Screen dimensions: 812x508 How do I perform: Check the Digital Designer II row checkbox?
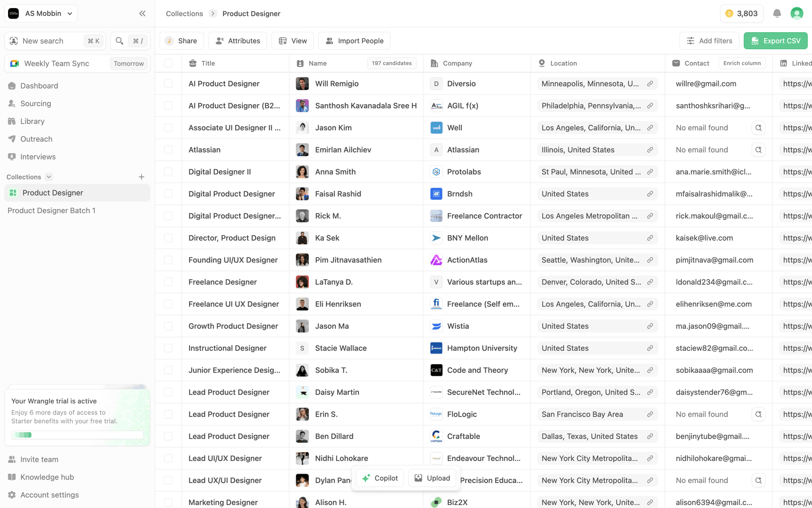pyautogui.click(x=168, y=172)
